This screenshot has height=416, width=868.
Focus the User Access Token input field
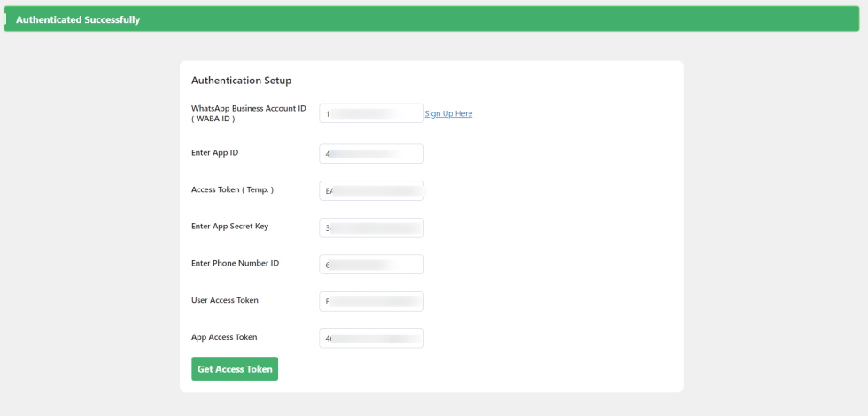(x=371, y=302)
